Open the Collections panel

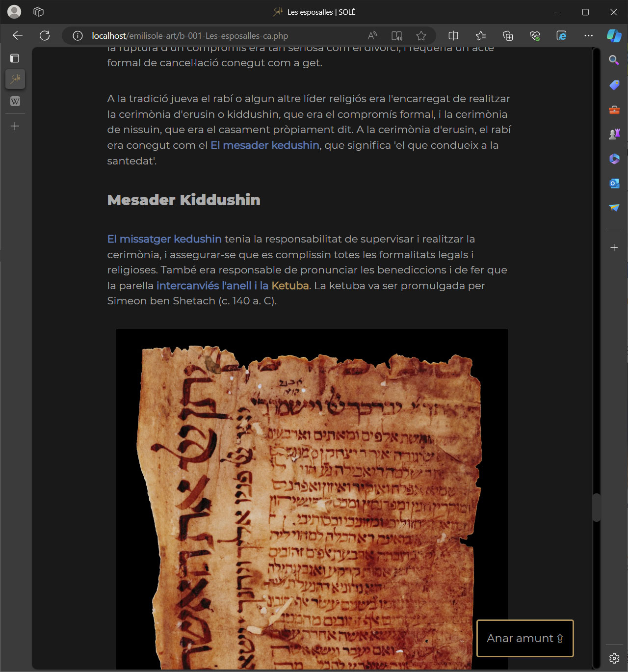(508, 35)
